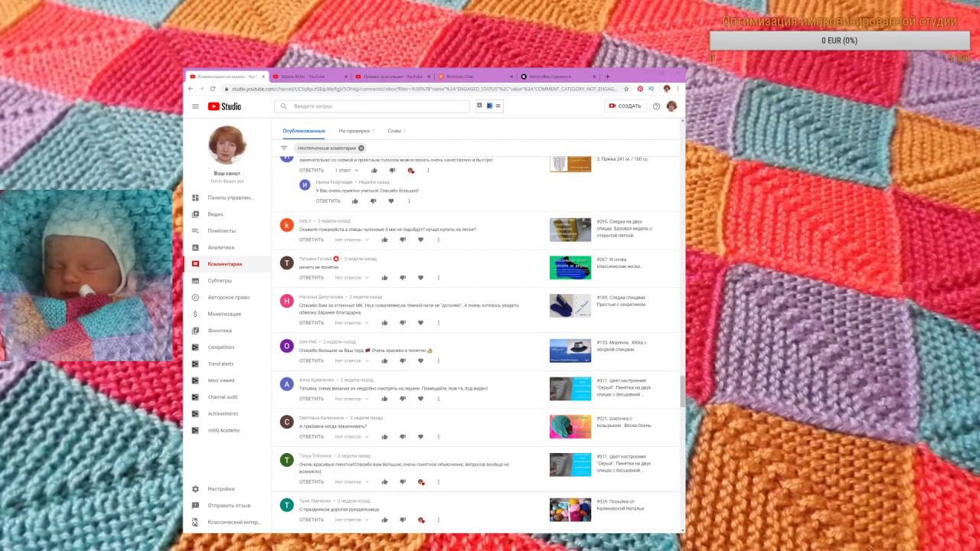Expand 'Нет ответов' under Татьяна Гусева's comment
980x551 pixels.
[x=351, y=278]
